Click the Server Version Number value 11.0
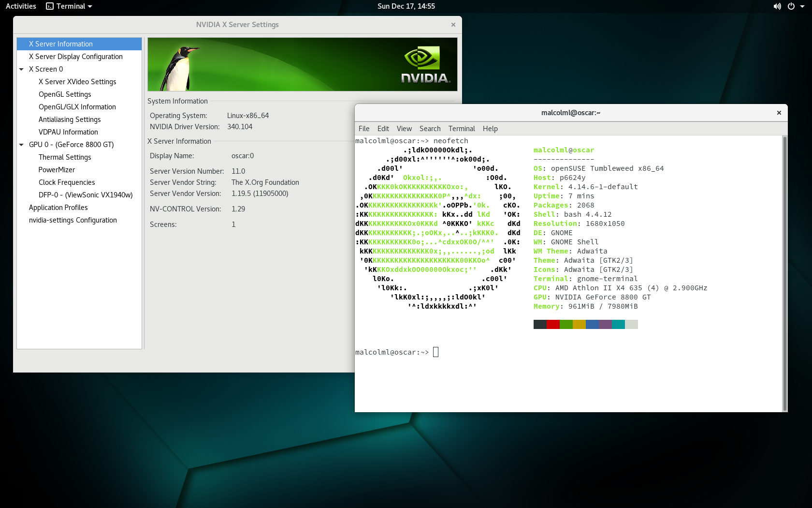The height and width of the screenshot is (508, 812). coord(238,171)
